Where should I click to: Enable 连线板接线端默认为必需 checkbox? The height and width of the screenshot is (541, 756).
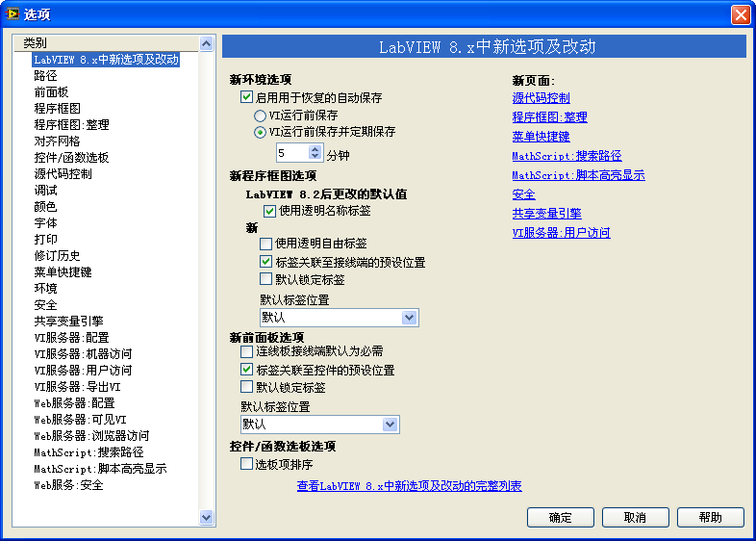pos(246,351)
